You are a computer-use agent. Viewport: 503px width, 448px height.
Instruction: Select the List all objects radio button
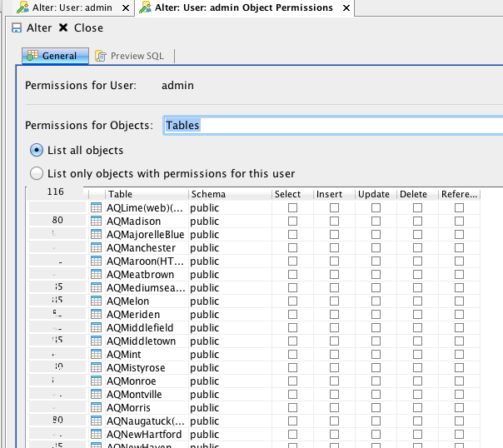[x=37, y=151]
